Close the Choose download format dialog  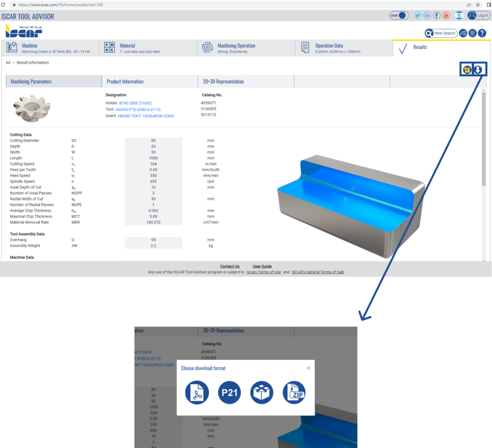[308, 368]
